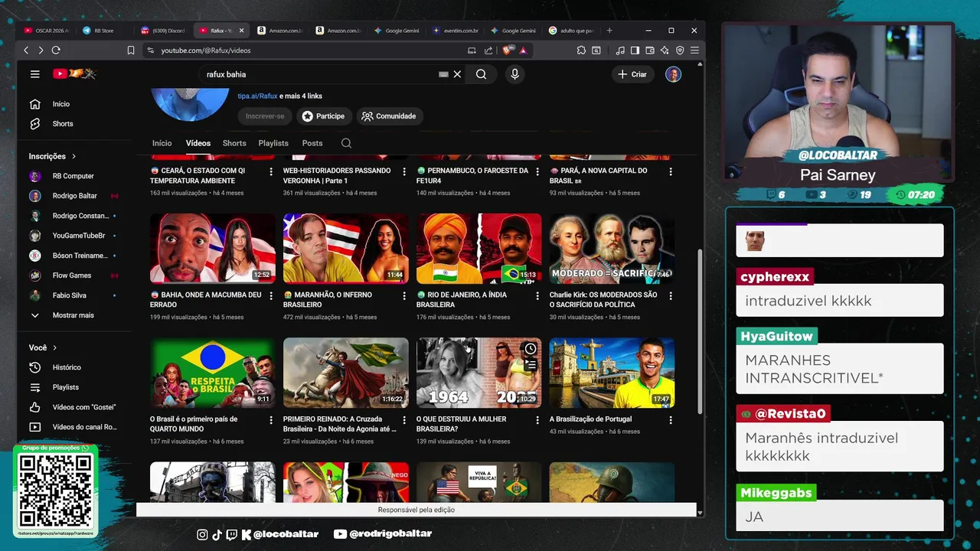
Task: Open the music note playlist icon in toolbar
Action: tap(620, 51)
